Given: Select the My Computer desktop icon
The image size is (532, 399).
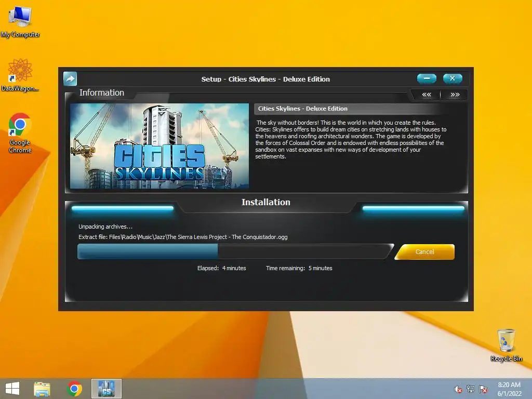Looking at the screenshot, I should point(20,22).
